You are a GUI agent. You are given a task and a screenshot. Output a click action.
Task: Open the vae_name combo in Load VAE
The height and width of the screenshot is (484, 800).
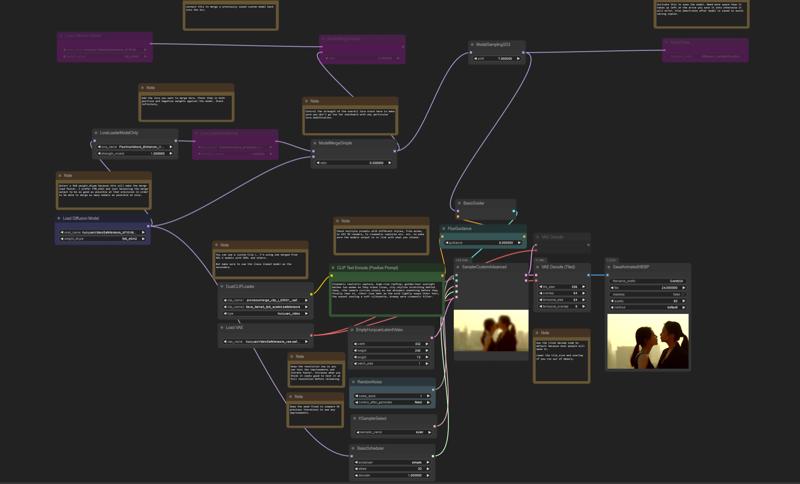pos(266,341)
